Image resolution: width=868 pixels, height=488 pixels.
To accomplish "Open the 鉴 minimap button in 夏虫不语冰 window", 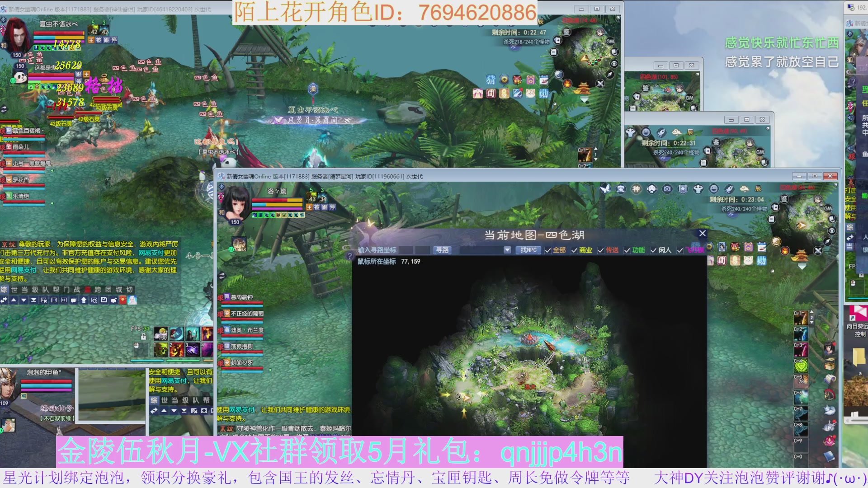I will [x=566, y=31].
